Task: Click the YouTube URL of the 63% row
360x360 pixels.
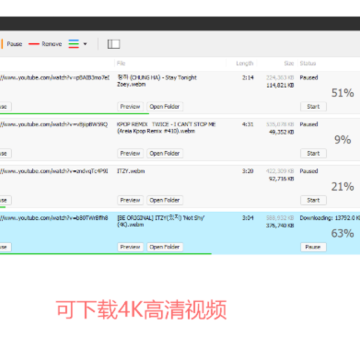Action: (x=54, y=218)
